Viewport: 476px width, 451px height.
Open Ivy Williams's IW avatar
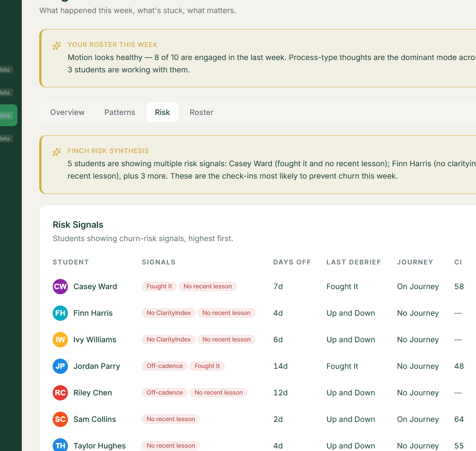point(60,340)
